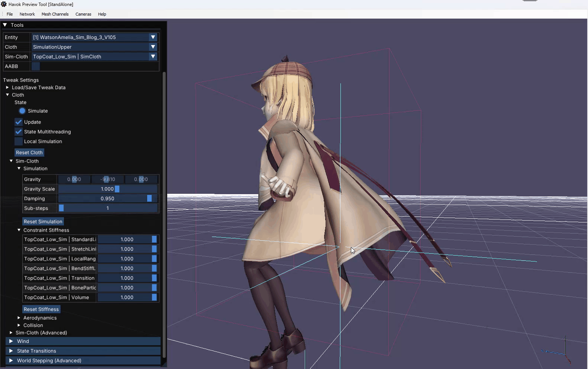This screenshot has height=369, width=588.
Task: Select the Simulate radio button
Action: click(x=22, y=111)
